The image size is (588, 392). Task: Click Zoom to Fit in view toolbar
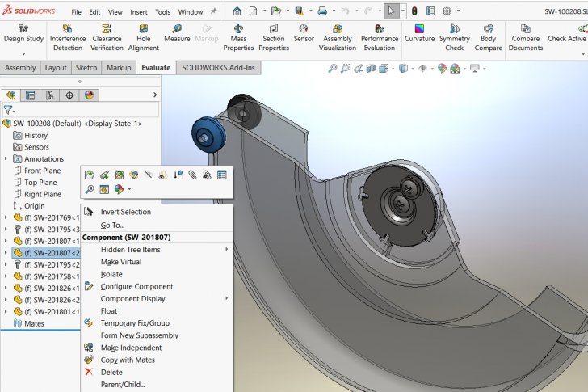pos(332,68)
